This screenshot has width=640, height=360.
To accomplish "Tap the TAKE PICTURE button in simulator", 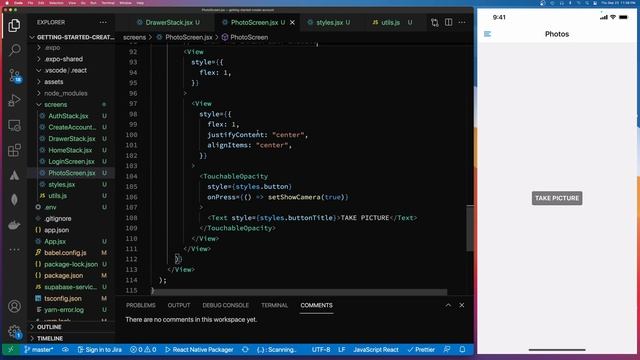I will [x=557, y=198].
